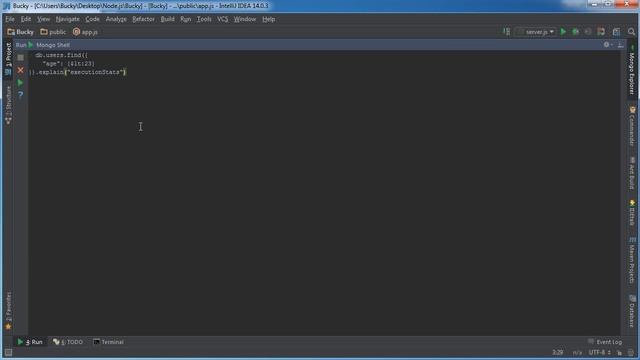Click on the "age" query line

pos(68,64)
